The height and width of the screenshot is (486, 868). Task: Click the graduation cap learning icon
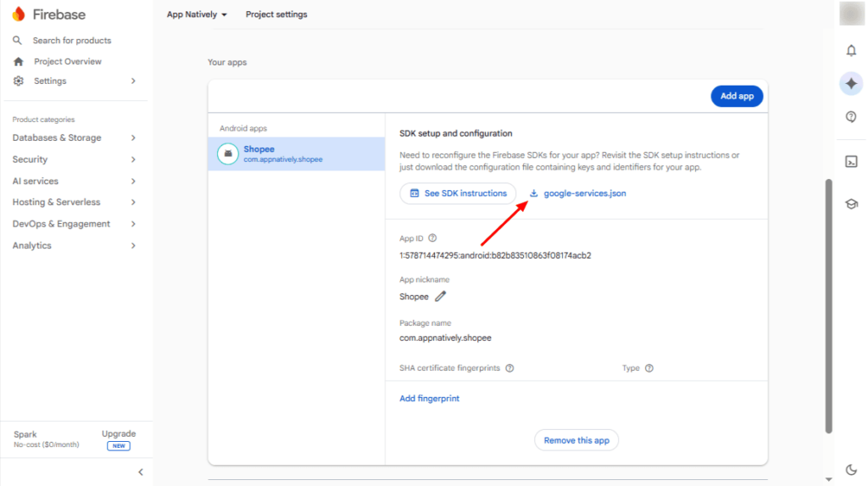[851, 204]
